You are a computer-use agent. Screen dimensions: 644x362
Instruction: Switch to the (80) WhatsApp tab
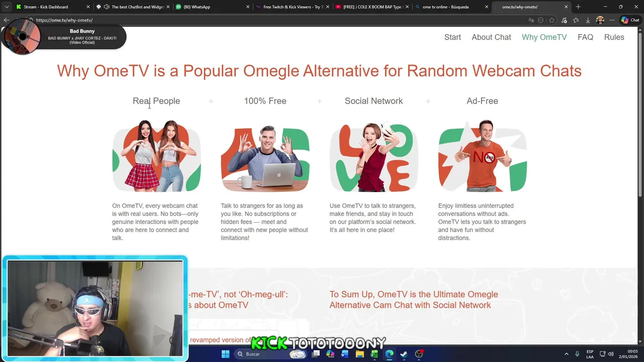point(212,7)
